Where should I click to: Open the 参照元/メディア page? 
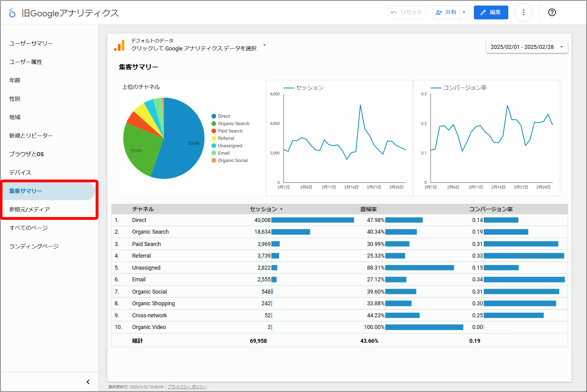tap(30, 209)
